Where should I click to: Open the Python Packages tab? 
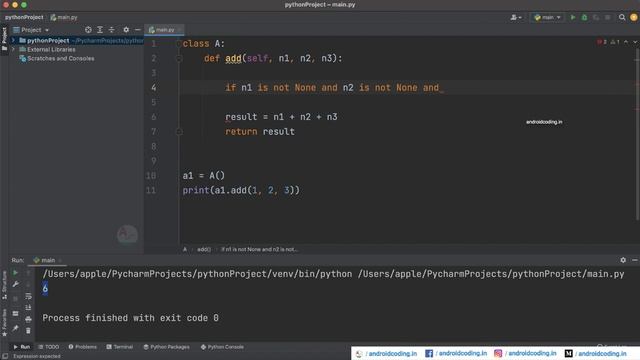167,347
